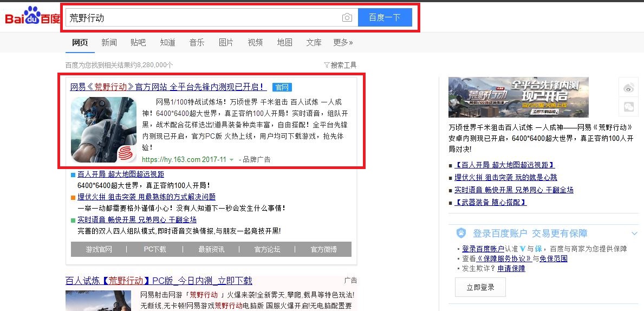Viewport: 644px width, 311px height.
Task: Open the 更多» tab menu
Action: (x=343, y=42)
